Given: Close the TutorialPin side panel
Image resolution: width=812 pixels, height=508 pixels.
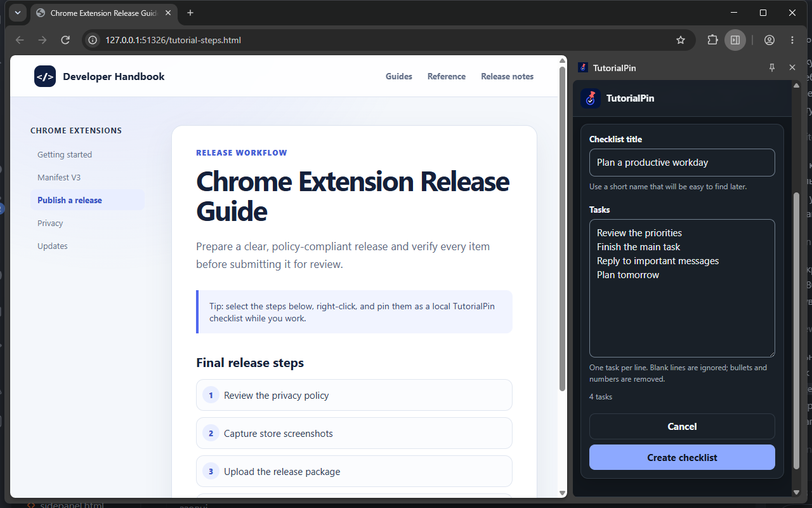Looking at the screenshot, I should click(792, 67).
